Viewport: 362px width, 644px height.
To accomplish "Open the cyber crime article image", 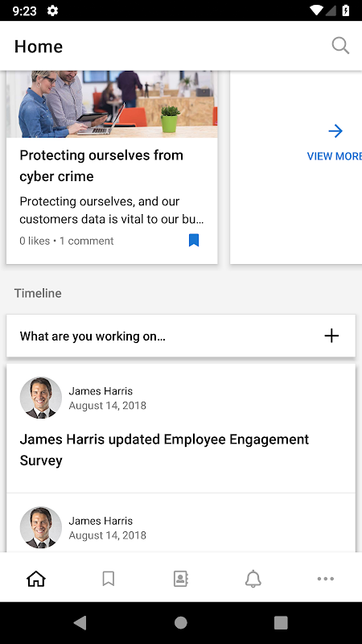I will (x=112, y=104).
